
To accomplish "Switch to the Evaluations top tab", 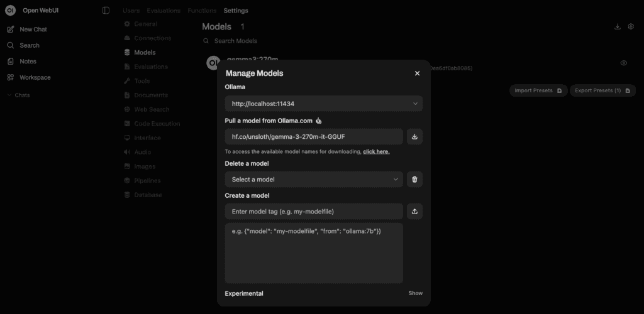I will (164, 11).
